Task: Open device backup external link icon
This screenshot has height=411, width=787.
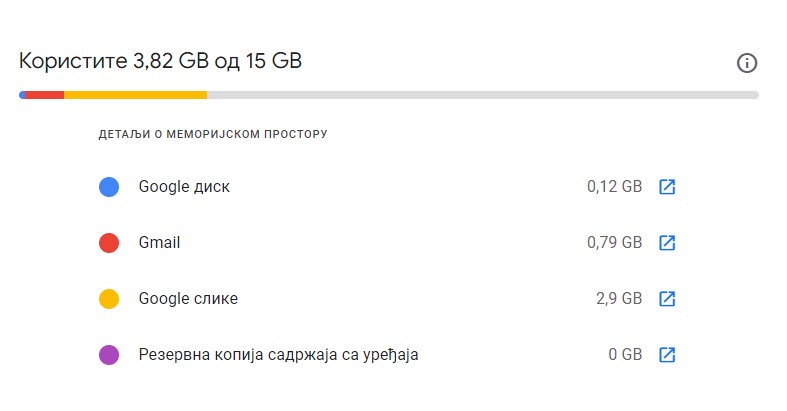Action: pos(667,355)
